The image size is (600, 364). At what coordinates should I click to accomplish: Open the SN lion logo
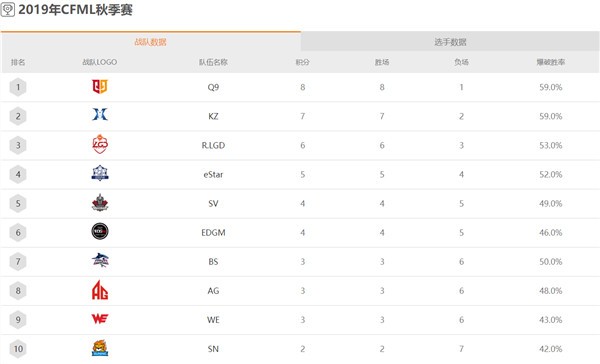100,348
